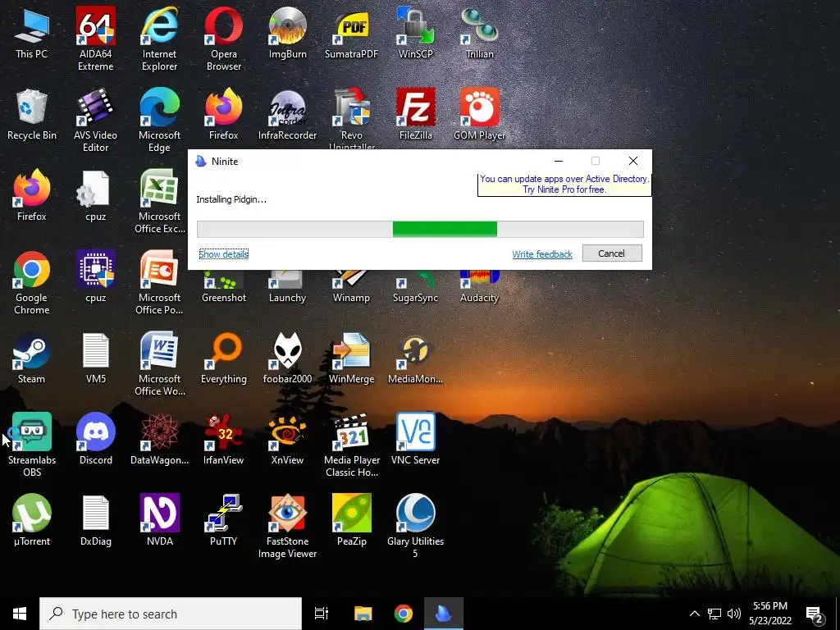840x630 pixels.
Task: Select the SumatraPDF desktop icon
Action: pos(351,34)
